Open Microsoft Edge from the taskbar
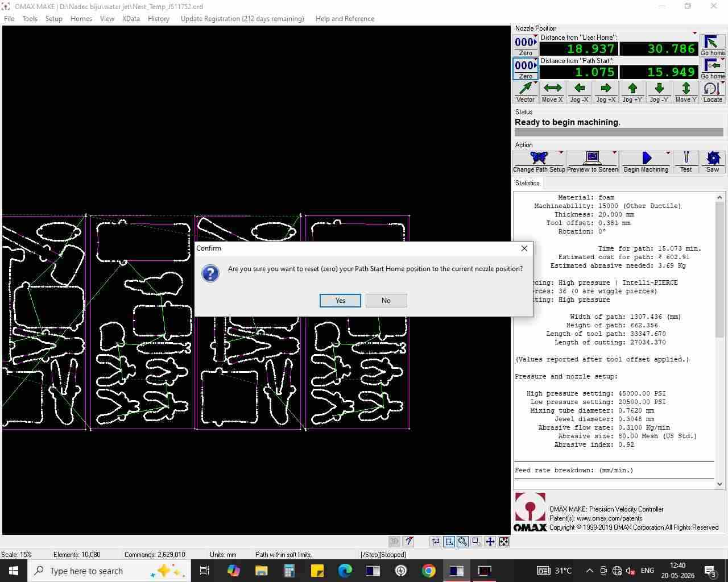 pos(345,571)
